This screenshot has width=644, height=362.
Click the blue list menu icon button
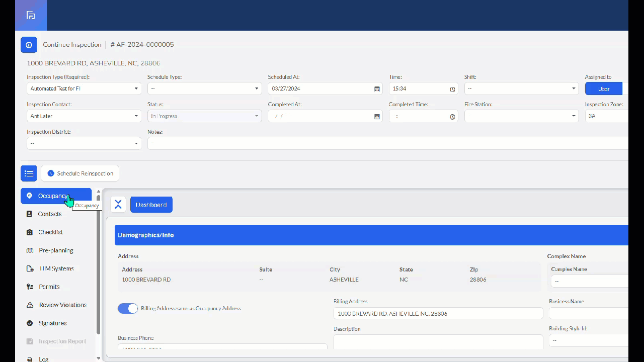coord(29,173)
